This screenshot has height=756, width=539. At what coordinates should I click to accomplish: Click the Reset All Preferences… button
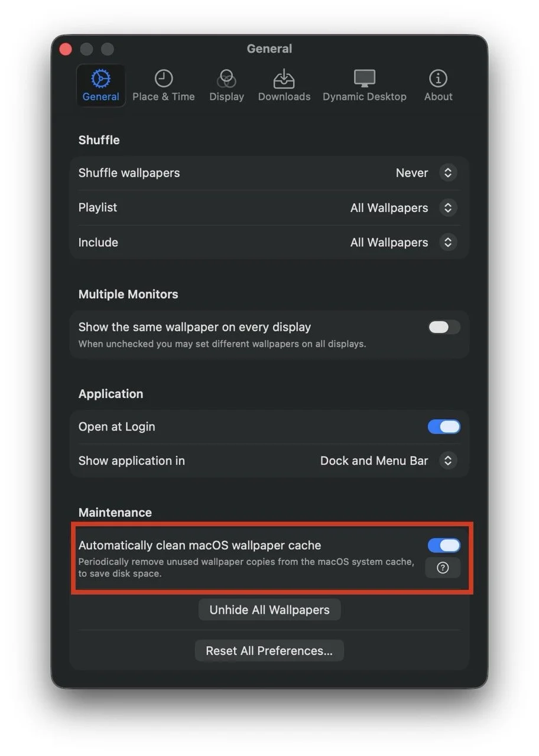coord(269,651)
